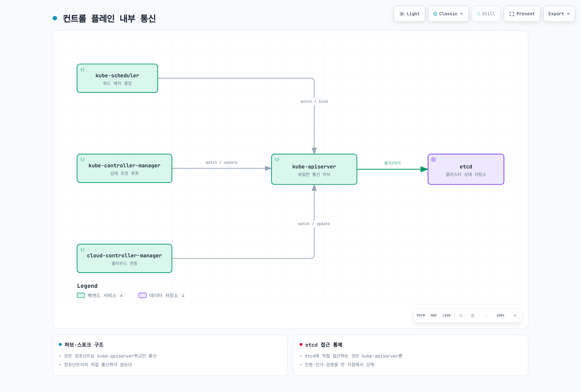This screenshot has width=581, height=392.
Task: Click the '읽기/쓰기' edge label
Action: point(393,163)
